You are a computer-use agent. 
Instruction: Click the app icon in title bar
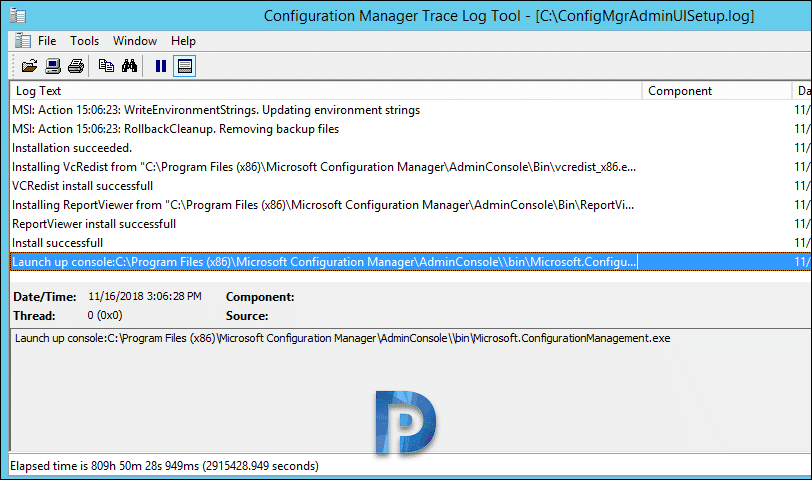[18, 16]
